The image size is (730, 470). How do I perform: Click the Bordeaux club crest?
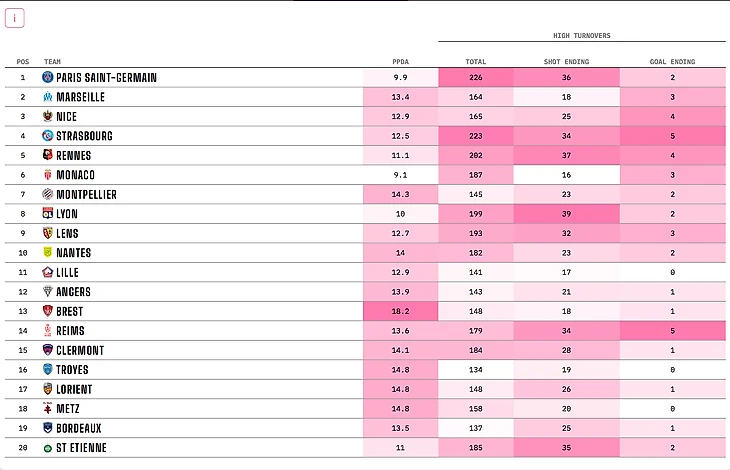tap(48, 428)
